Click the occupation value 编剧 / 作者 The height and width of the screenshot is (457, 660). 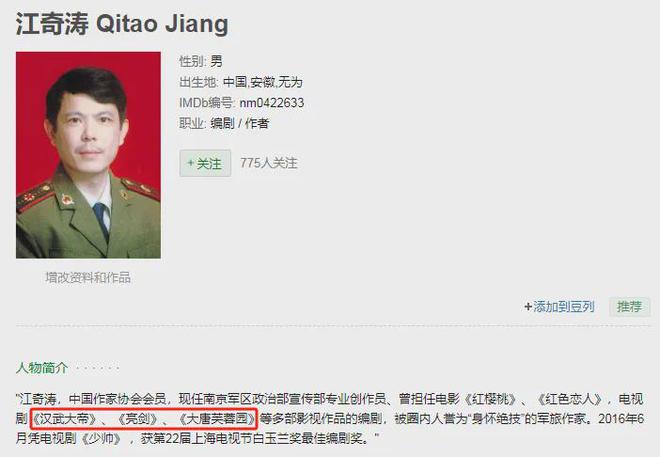240,123
